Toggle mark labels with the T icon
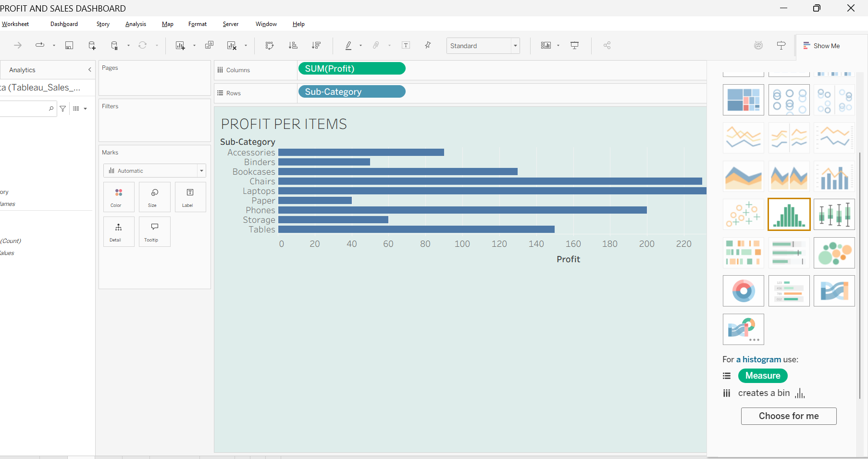This screenshot has height=459, width=868. [x=406, y=45]
